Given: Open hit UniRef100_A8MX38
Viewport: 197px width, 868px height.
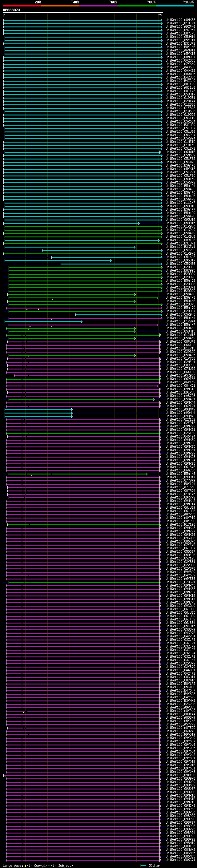Looking at the screenshot, I should point(180,20).
